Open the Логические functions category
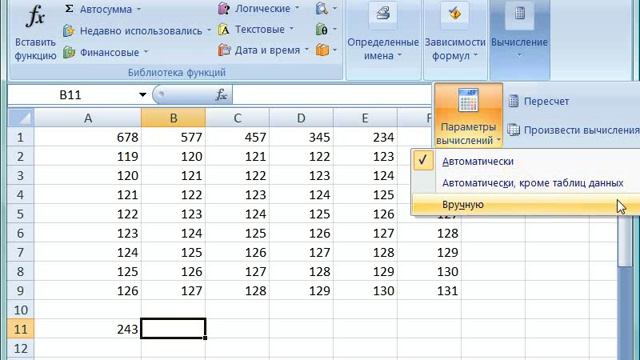640x360 pixels. [258, 9]
